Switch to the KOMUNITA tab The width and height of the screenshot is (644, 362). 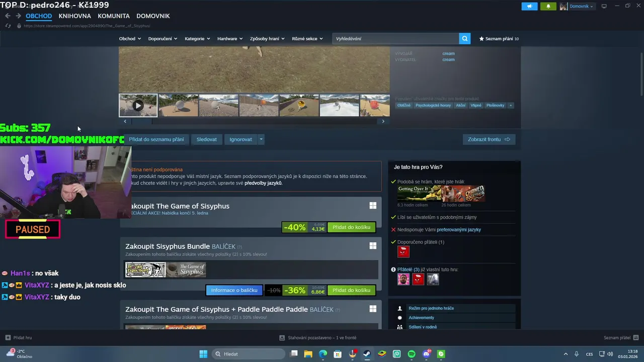(114, 16)
